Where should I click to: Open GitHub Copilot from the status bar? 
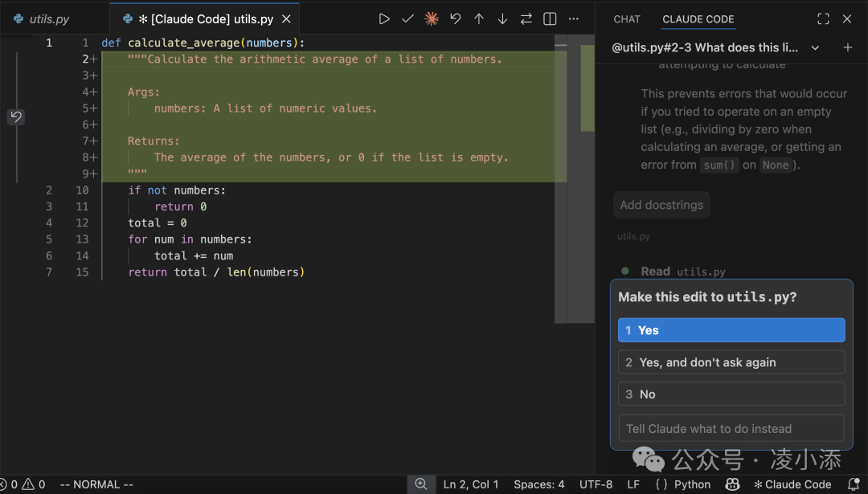[731, 484]
